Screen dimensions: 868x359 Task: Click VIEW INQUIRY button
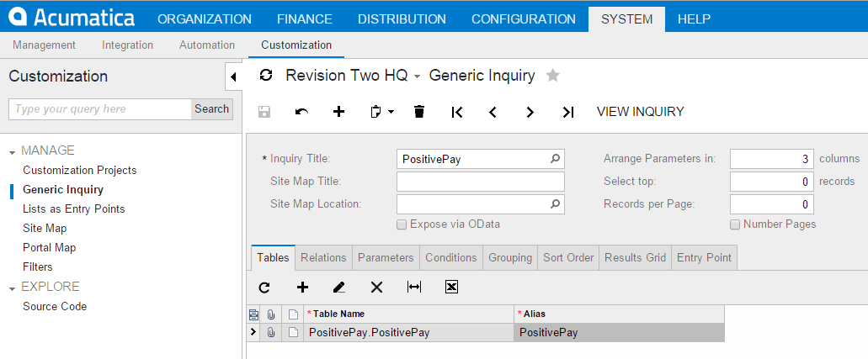click(641, 112)
